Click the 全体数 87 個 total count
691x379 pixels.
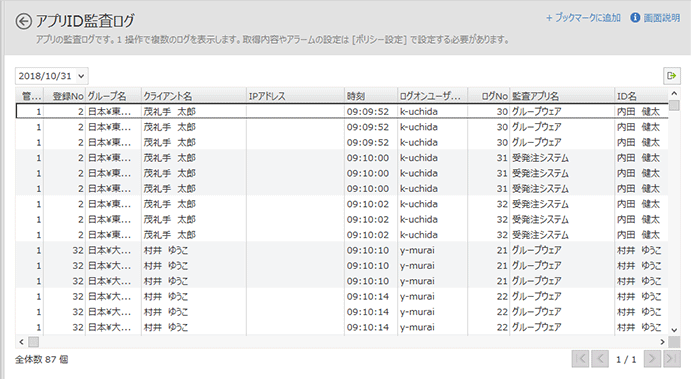point(41,360)
